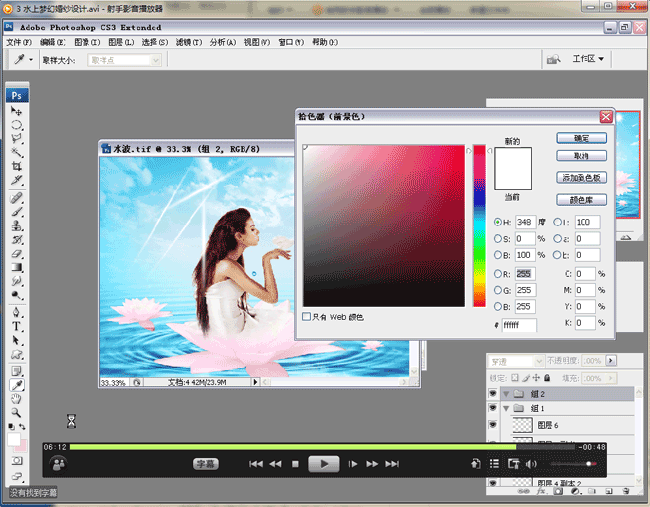Click the saturation-brightness color field
This screenshot has width=650, height=507.
(384, 226)
